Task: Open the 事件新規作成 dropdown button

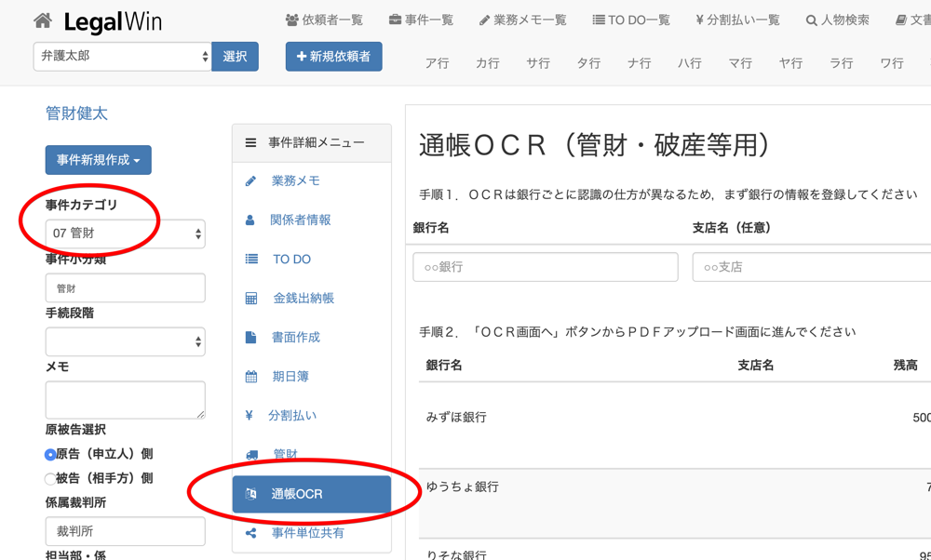Action: coord(98,160)
